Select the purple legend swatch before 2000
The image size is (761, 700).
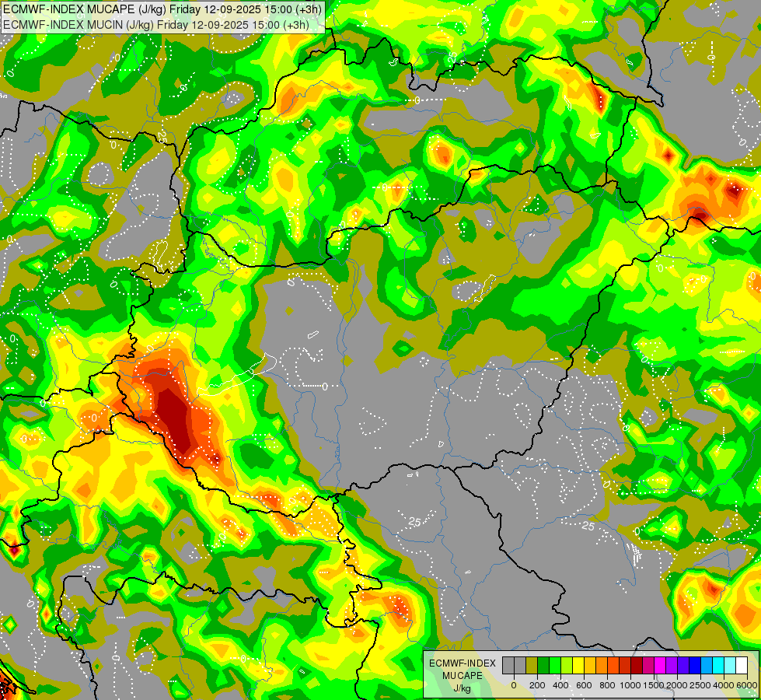pyautogui.click(x=672, y=665)
